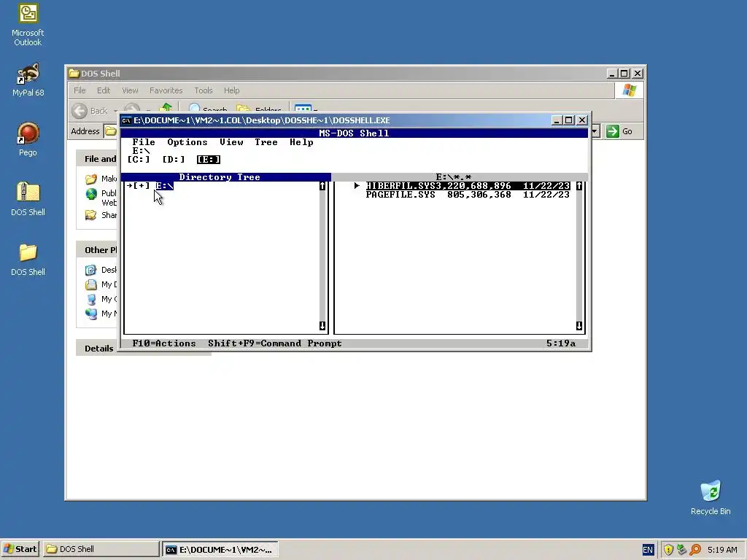Open the Tree menu in MS-DOS Shell
The height and width of the screenshot is (560, 747).
point(266,142)
